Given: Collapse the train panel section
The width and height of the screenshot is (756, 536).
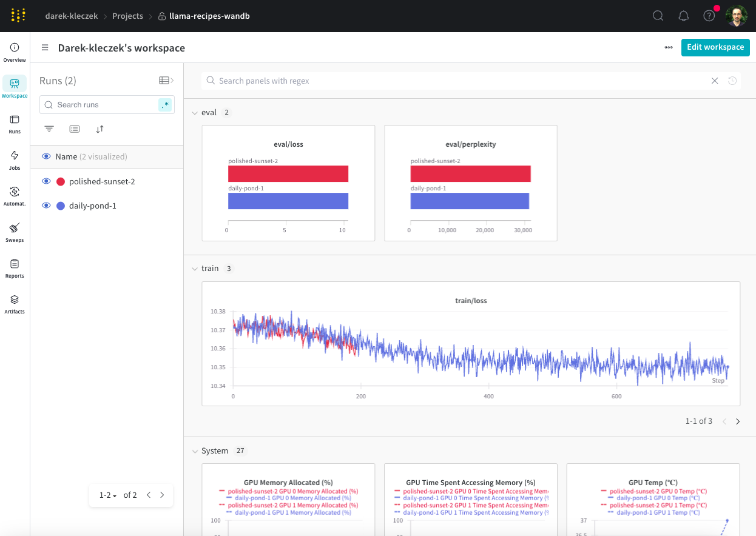Looking at the screenshot, I should [x=195, y=268].
